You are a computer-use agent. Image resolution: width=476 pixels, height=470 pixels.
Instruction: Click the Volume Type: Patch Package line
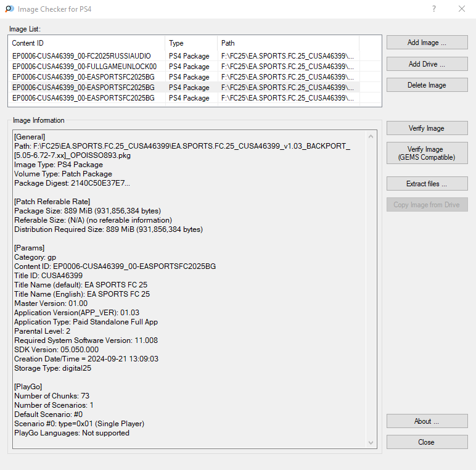(x=63, y=174)
